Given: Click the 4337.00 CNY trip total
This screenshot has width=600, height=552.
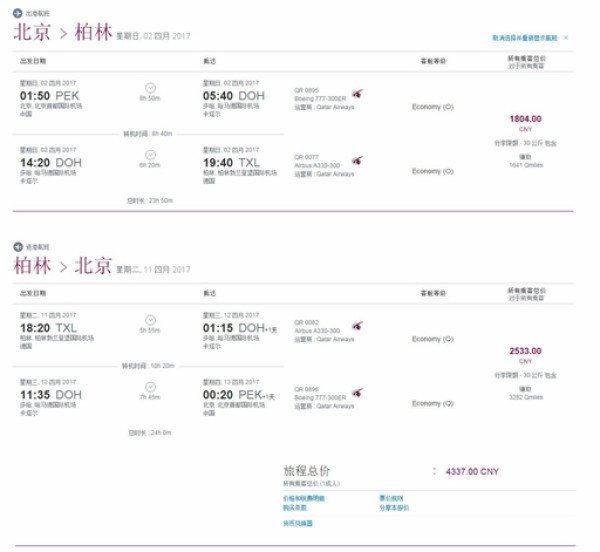Looking at the screenshot, I should click(472, 471).
